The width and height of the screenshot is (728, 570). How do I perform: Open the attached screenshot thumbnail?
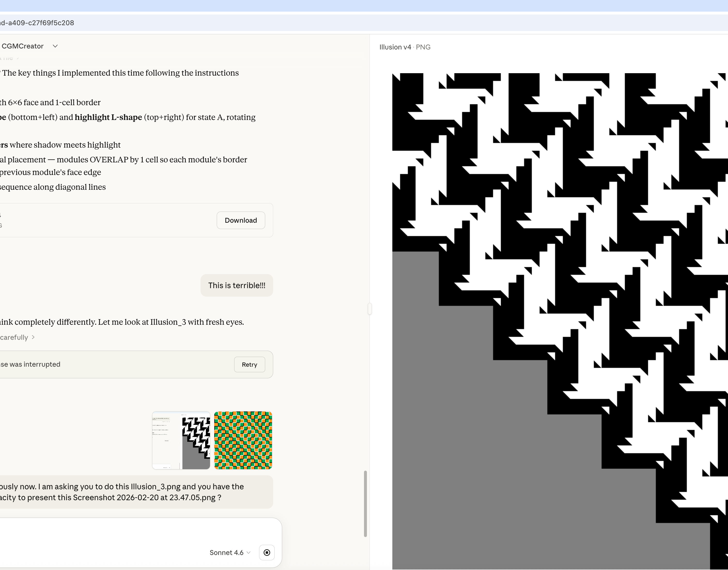[181, 440]
